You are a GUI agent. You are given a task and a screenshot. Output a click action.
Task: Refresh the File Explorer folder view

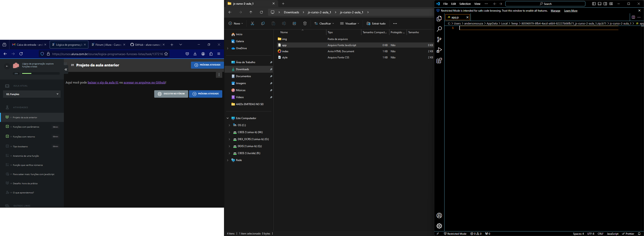pos(261,12)
